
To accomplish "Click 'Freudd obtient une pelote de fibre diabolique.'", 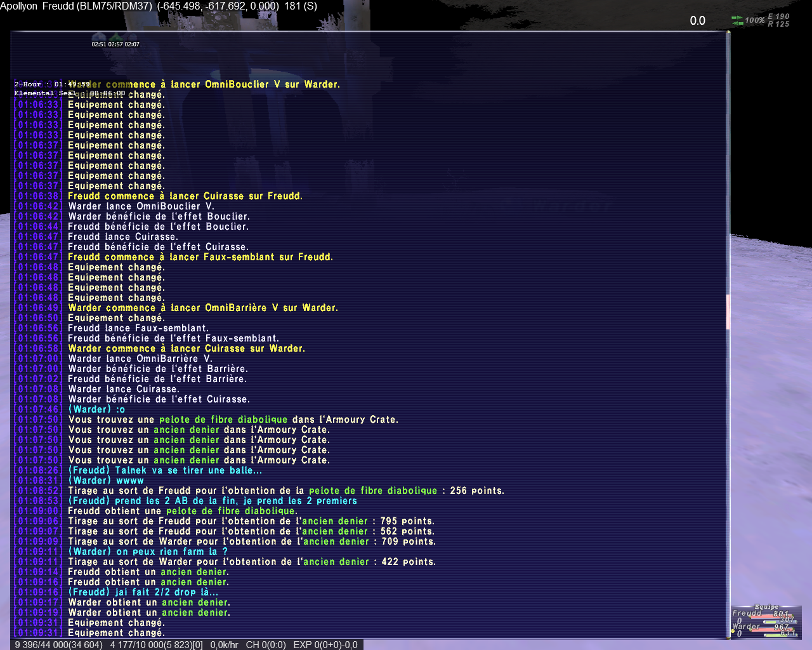I will click(183, 511).
